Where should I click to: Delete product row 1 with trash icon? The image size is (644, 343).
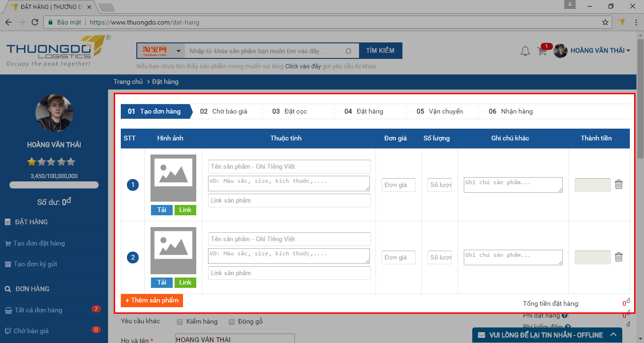tap(619, 185)
